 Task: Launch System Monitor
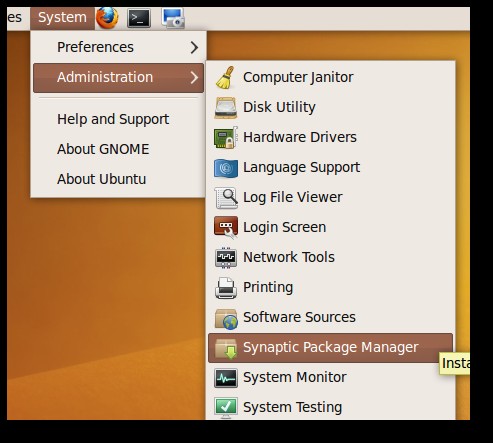330,378
